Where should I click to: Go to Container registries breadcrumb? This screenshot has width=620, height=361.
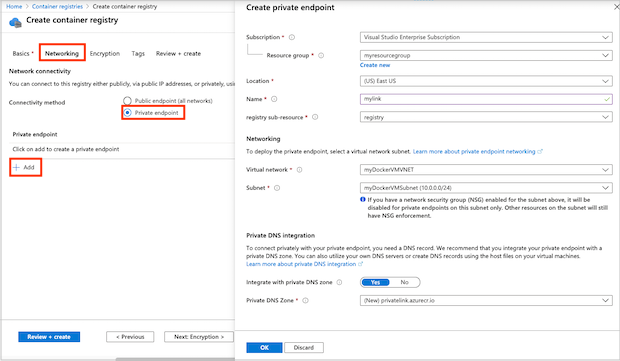[57, 6]
